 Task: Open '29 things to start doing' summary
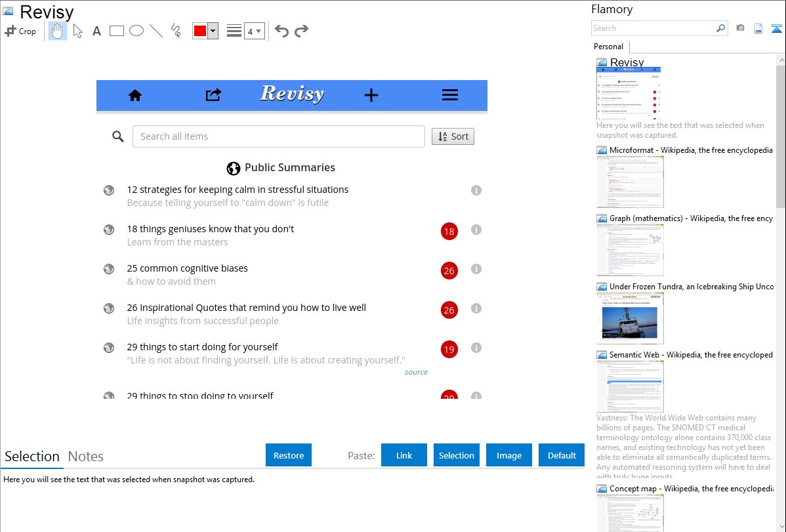coord(202,347)
